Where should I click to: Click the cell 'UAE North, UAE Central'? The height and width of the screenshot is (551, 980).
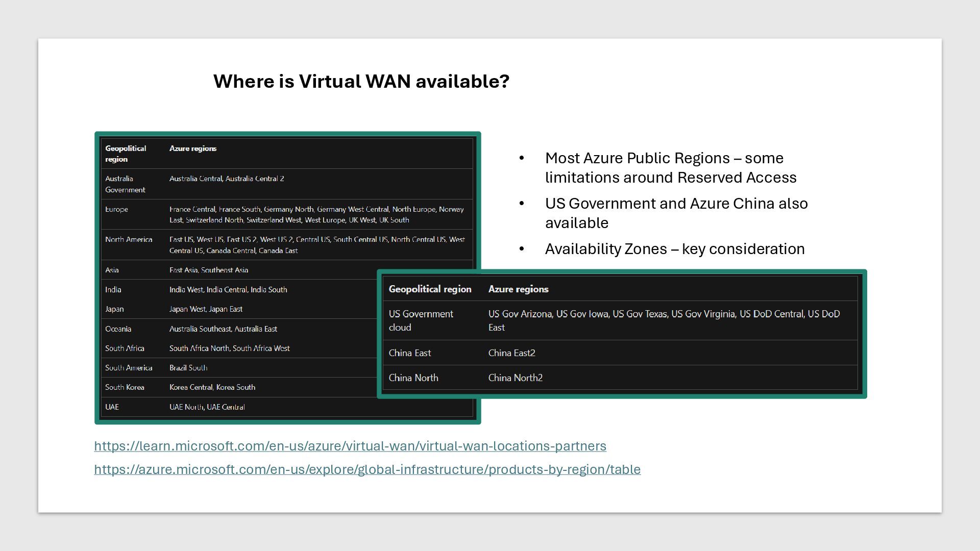tap(207, 407)
